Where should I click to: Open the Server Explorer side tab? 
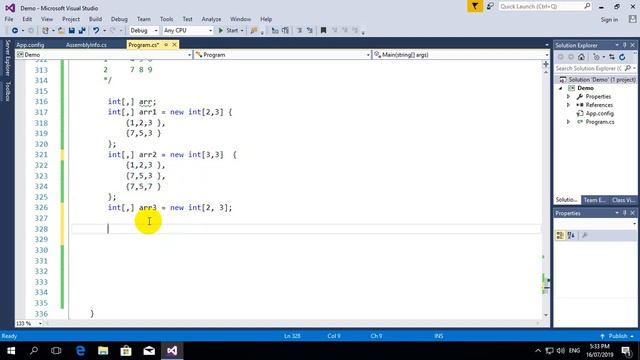(x=7, y=58)
